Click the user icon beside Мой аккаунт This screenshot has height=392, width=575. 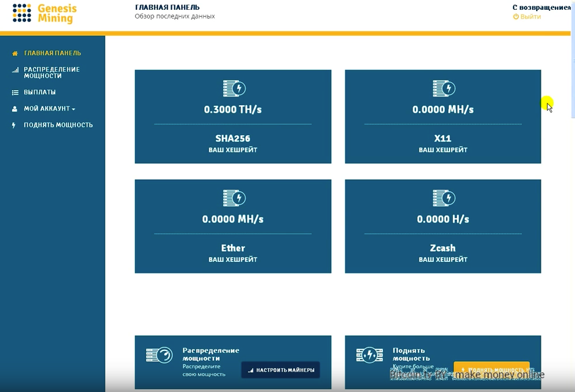tap(15, 109)
